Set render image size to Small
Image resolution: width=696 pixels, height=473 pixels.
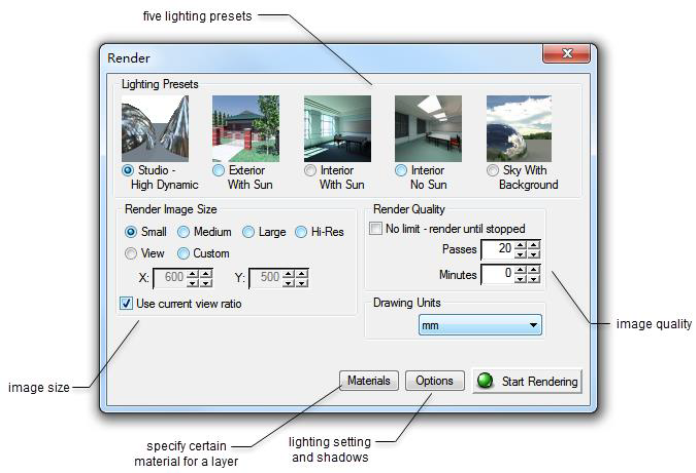coord(131,232)
